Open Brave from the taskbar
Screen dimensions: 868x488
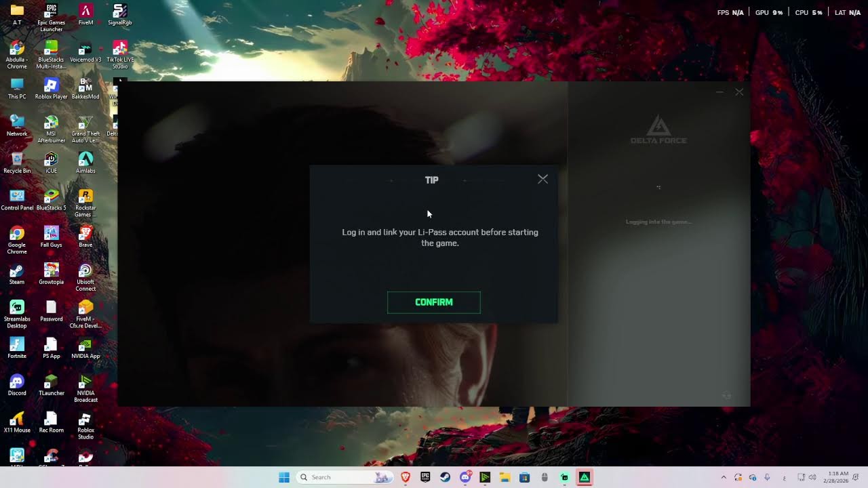[x=406, y=477]
